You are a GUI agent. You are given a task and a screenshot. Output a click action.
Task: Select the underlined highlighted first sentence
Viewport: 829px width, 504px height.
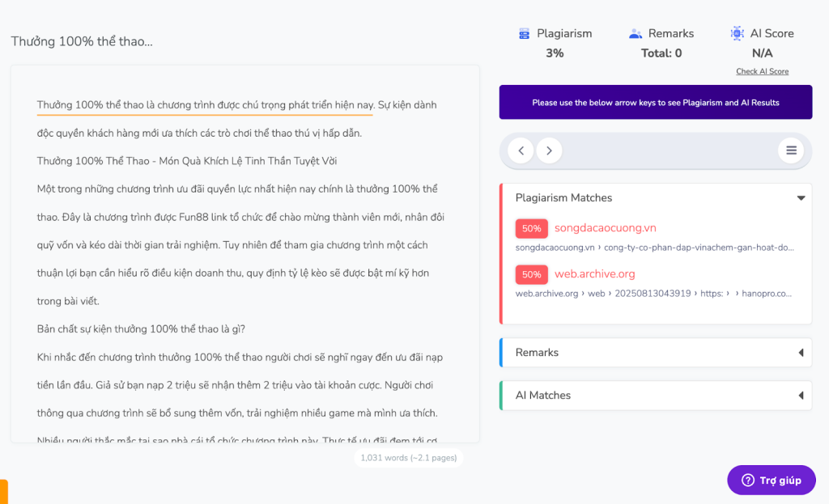click(205, 105)
